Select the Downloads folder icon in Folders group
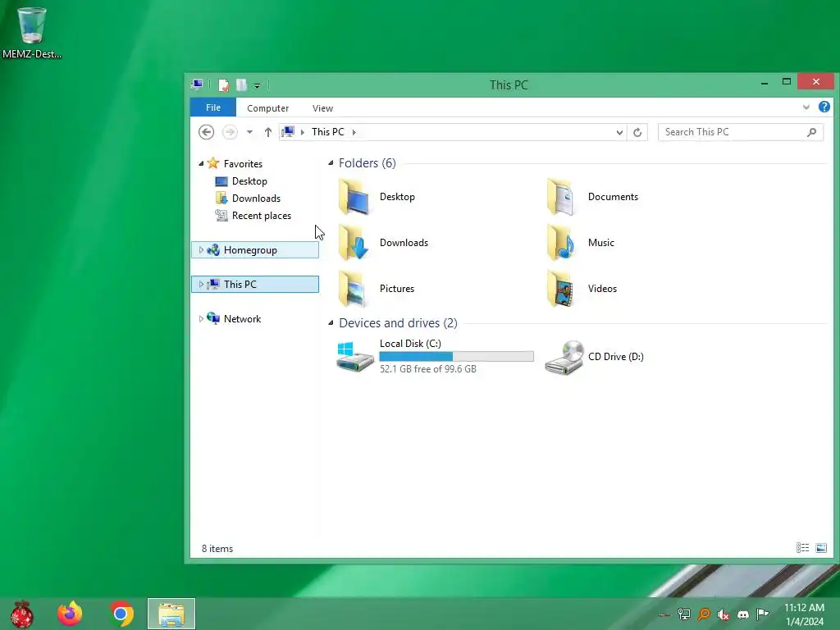 pyautogui.click(x=354, y=243)
